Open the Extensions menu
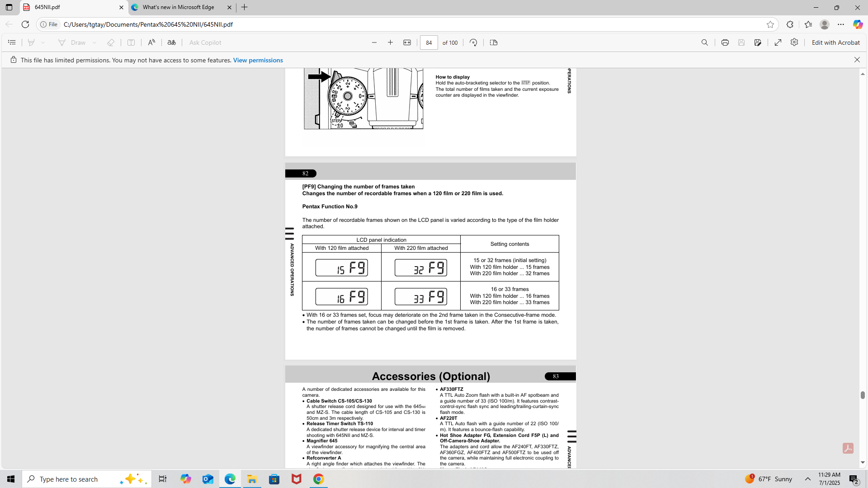The height and width of the screenshot is (488, 868). (x=790, y=24)
